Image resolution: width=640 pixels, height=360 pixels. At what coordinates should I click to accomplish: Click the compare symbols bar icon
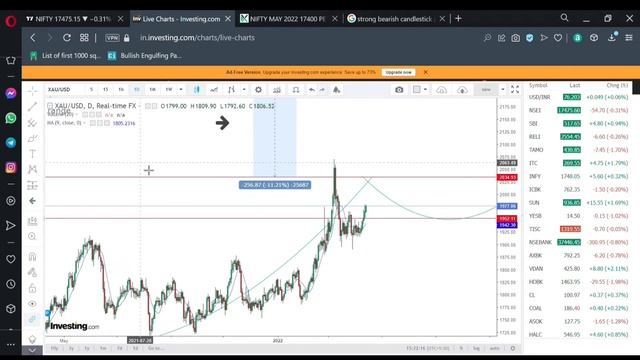(231, 89)
